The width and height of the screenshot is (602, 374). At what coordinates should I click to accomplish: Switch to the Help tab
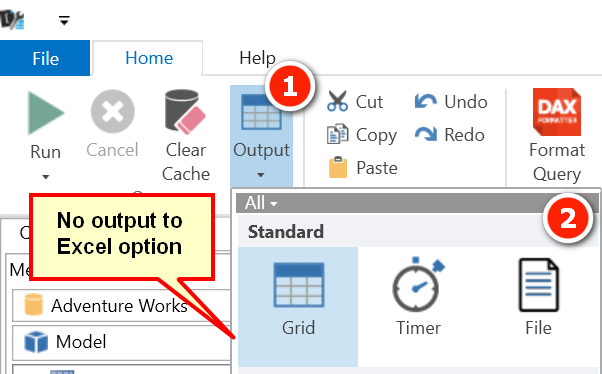(x=257, y=58)
